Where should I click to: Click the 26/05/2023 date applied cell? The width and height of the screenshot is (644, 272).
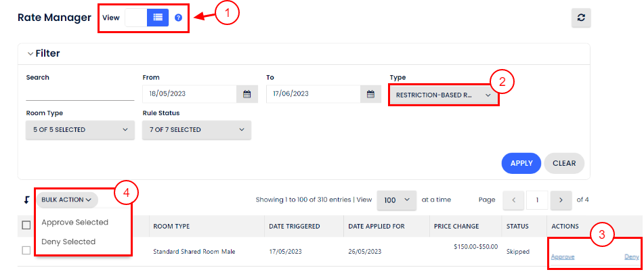tap(365, 252)
